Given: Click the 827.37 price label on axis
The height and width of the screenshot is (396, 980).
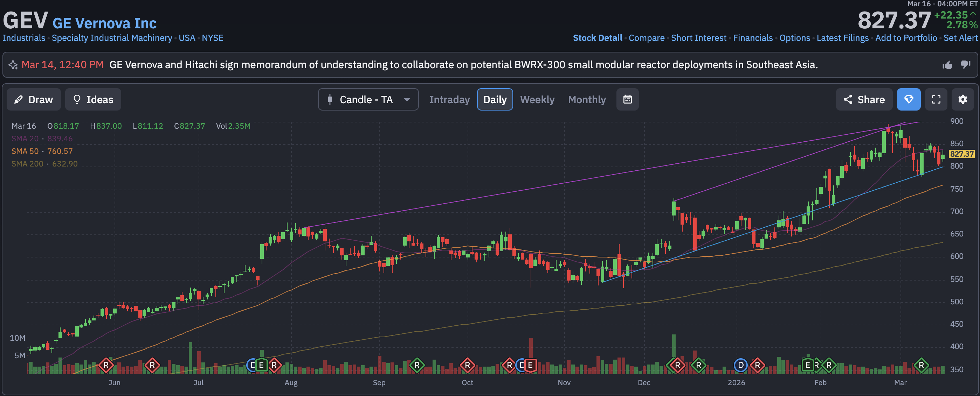Looking at the screenshot, I should (961, 154).
